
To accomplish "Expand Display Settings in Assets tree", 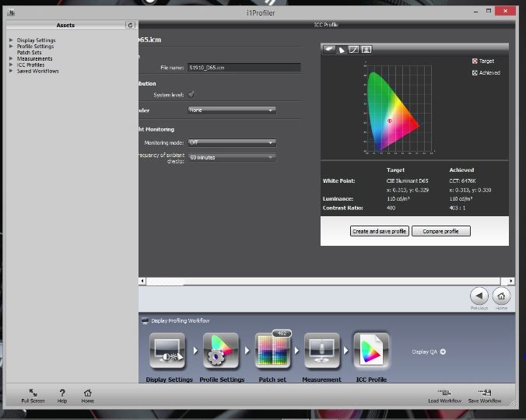I will pyautogui.click(x=11, y=40).
